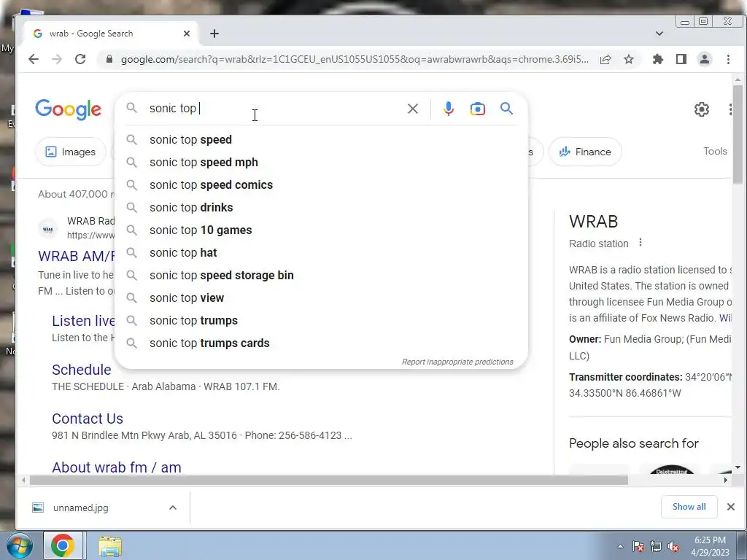Open a new tab with plus
The image size is (747, 560).
pos(214,34)
